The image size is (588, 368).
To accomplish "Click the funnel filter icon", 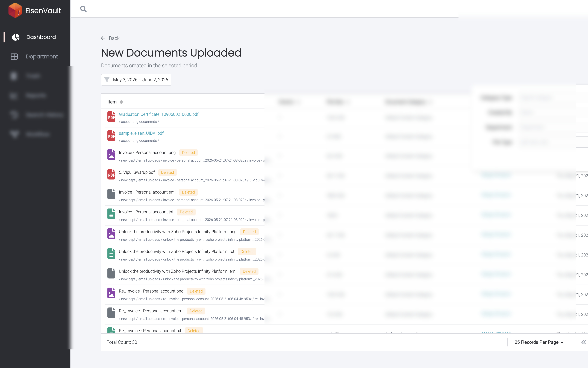I will 107,80.
